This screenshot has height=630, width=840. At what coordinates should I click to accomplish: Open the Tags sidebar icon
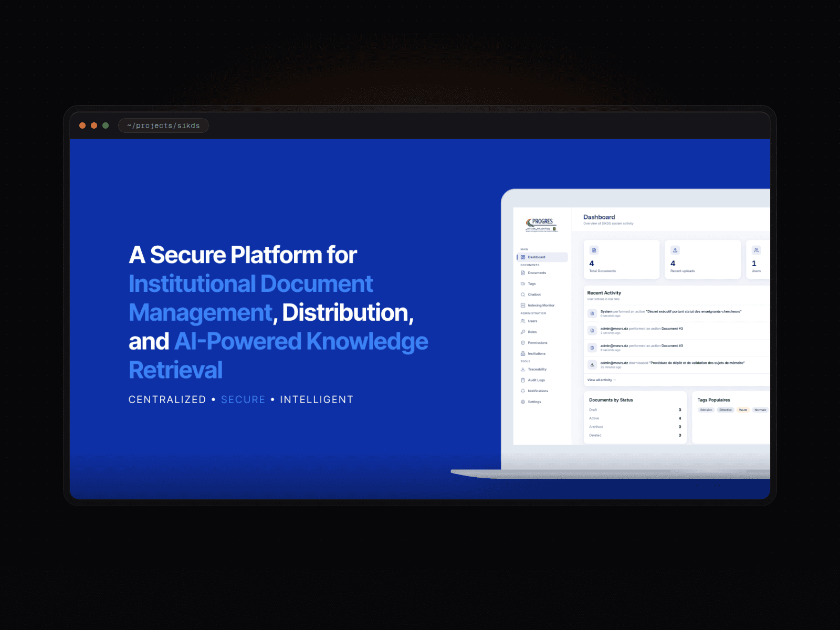point(523,283)
